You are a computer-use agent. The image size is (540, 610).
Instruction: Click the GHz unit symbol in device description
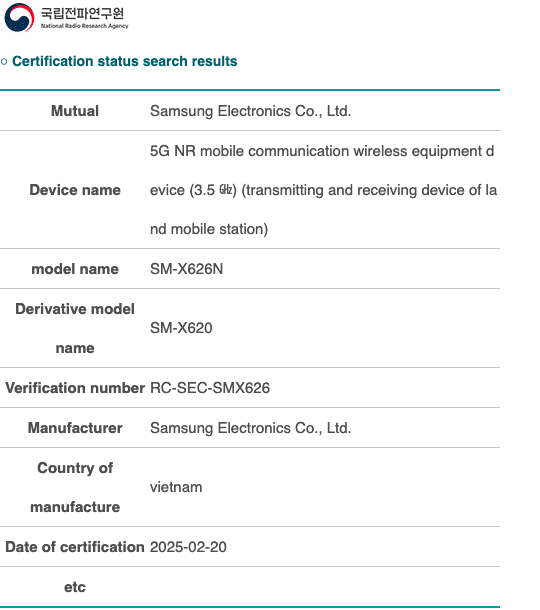tap(226, 190)
